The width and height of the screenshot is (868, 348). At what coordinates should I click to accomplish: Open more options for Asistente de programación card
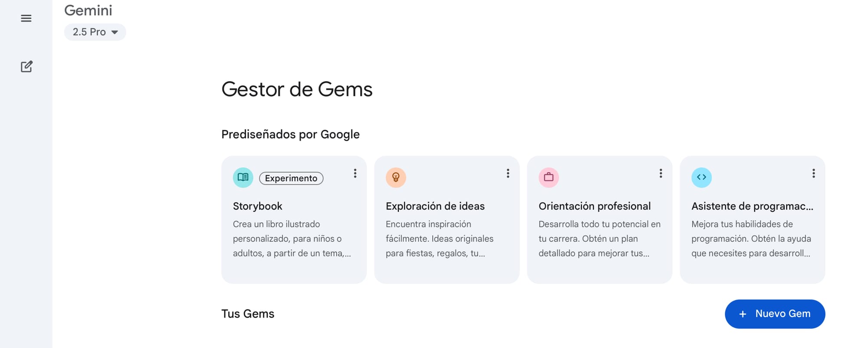[x=813, y=174]
